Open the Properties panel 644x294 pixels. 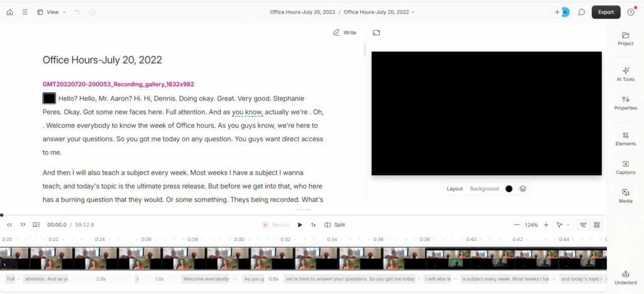click(x=625, y=103)
